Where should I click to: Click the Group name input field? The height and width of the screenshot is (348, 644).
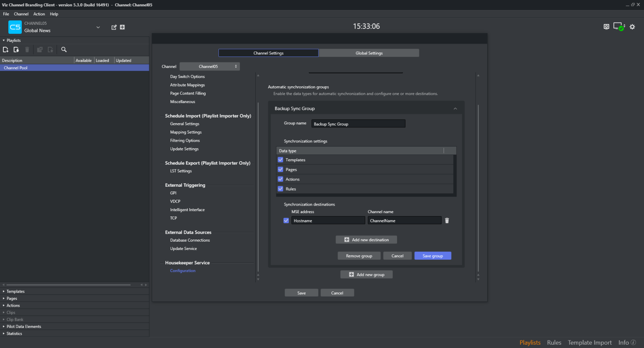click(358, 124)
